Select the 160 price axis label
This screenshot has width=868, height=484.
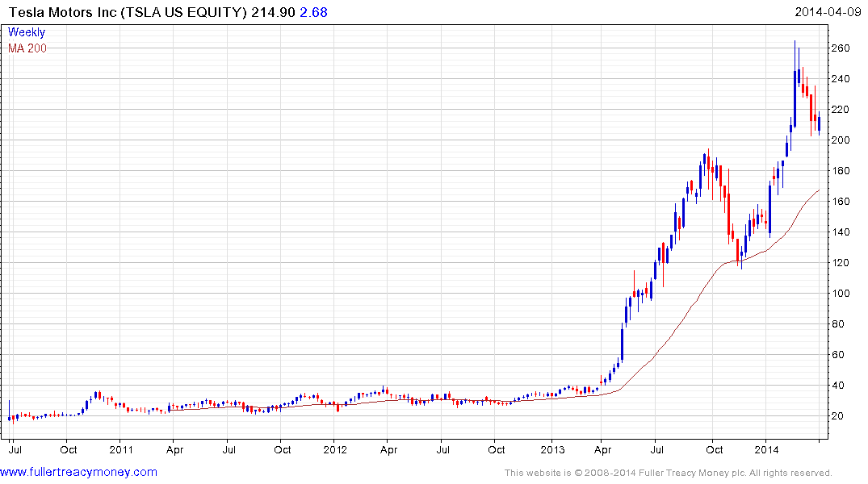841,202
